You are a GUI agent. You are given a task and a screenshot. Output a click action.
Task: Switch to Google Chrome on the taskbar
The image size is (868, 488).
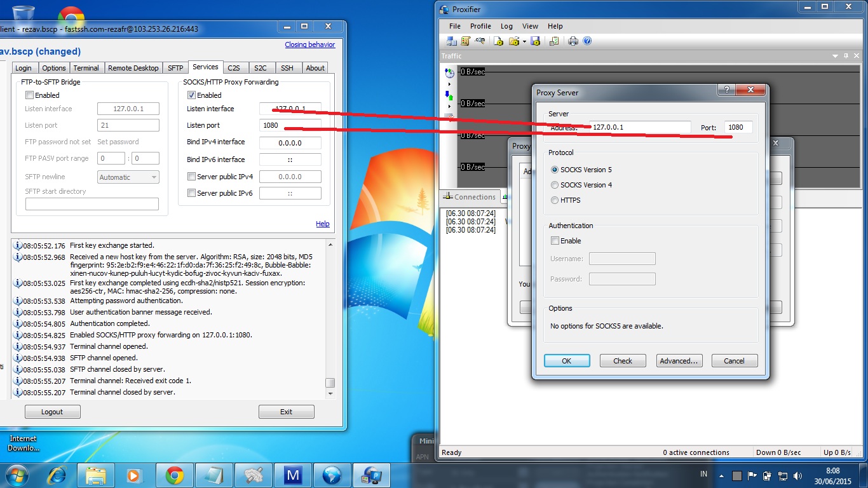click(174, 475)
